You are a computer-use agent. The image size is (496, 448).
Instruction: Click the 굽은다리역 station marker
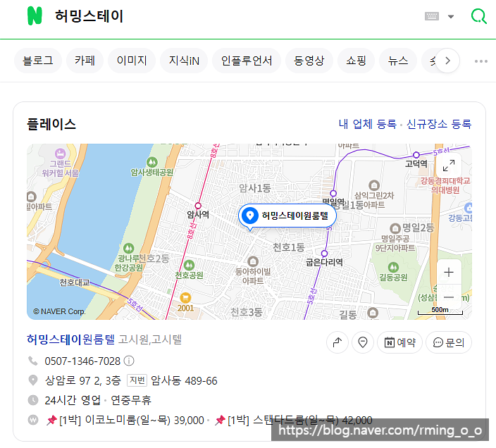[324, 254]
